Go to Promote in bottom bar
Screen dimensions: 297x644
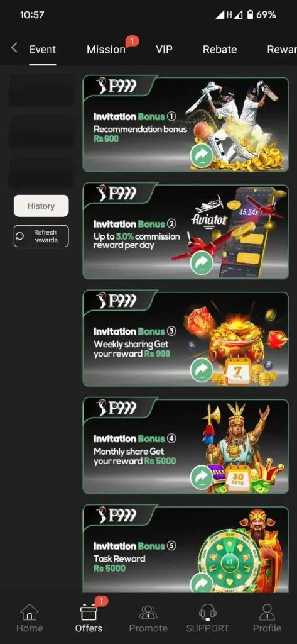pyautogui.click(x=148, y=618)
